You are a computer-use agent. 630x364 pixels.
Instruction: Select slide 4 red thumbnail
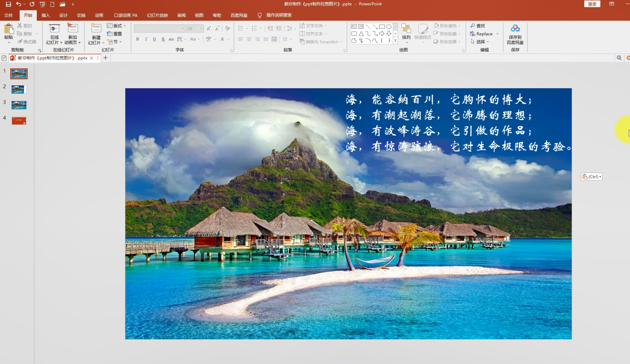(x=19, y=121)
